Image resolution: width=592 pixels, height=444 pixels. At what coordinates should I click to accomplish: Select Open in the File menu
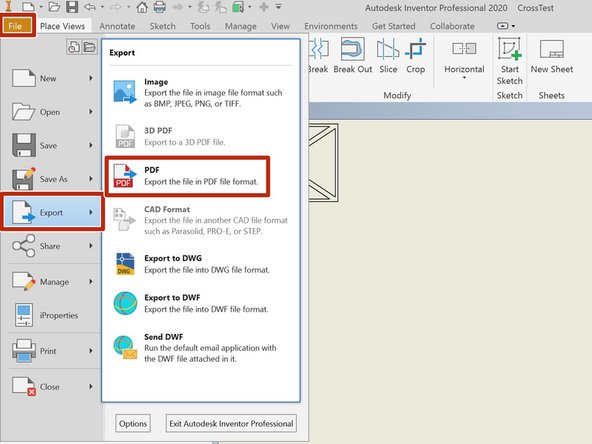pyautogui.click(x=52, y=112)
